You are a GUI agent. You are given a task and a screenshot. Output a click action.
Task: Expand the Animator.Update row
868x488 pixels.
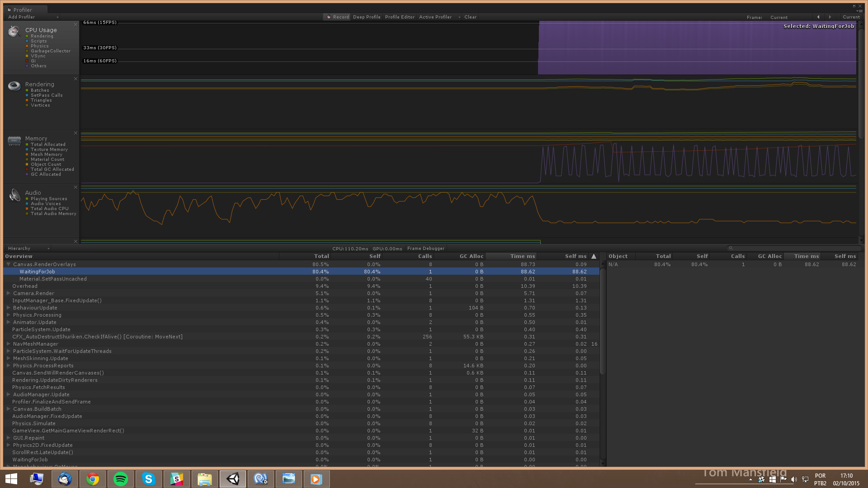pos(8,322)
